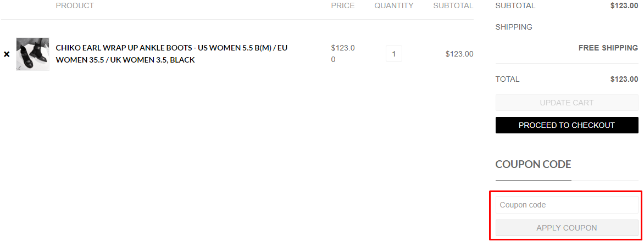The image size is (644, 247).
Task: Click the QUANTITY column header
Action: (x=394, y=5)
